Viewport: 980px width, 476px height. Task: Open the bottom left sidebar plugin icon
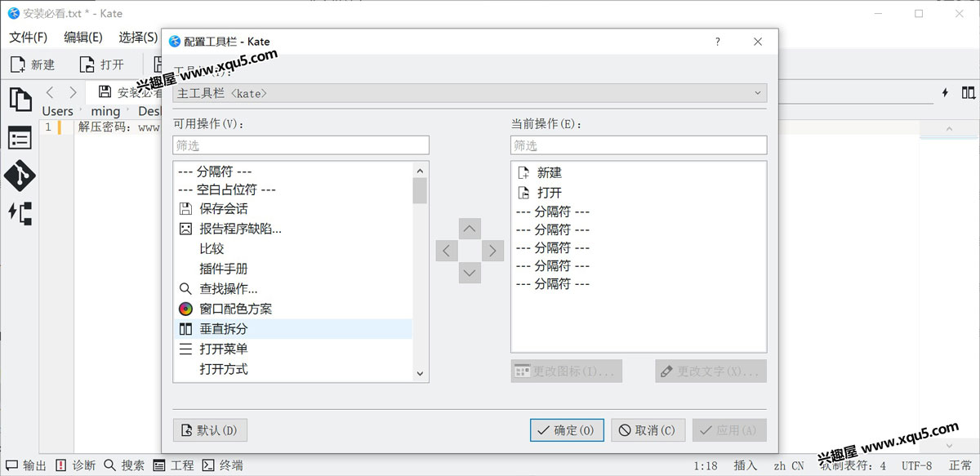pos(20,213)
